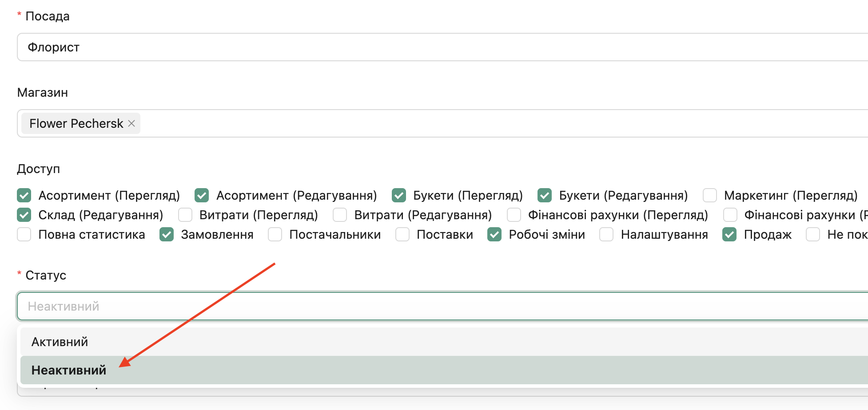Check the Поставки checkbox
Viewport: 868px width, 410px height.
(x=402, y=234)
